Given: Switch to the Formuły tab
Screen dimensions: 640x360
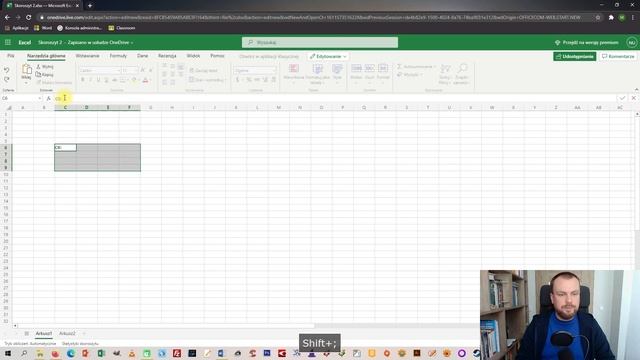Looking at the screenshot, I should coord(118,56).
